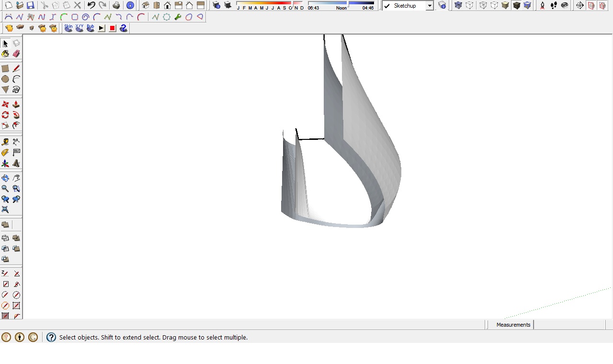The height and width of the screenshot is (364, 613).
Task: Select the Select arrow tool
Action: coord(5,44)
